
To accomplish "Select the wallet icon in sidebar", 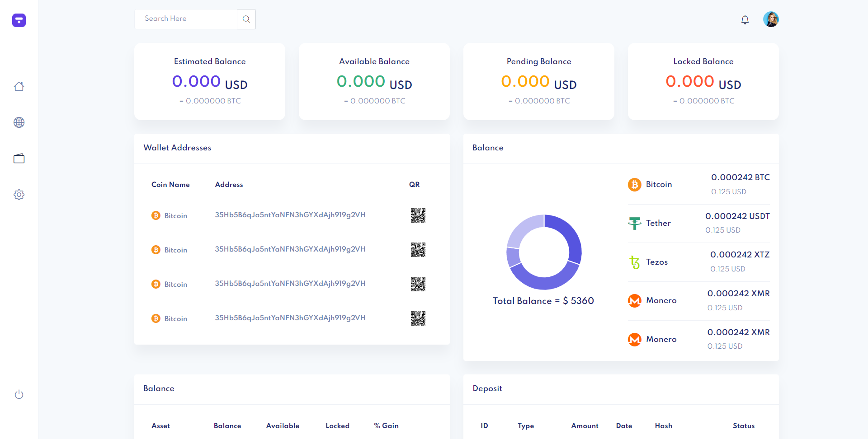I will [19, 159].
